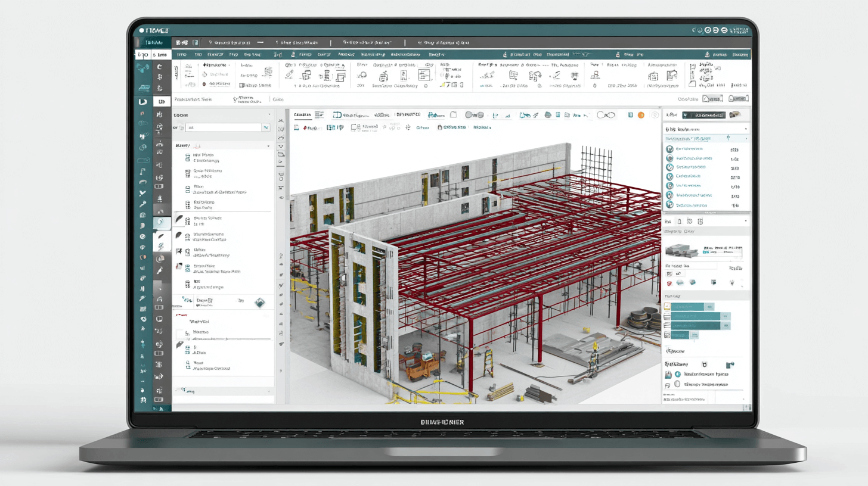The height and width of the screenshot is (486, 868).
Task: Click inside the left panel search input field
Action: point(224,127)
